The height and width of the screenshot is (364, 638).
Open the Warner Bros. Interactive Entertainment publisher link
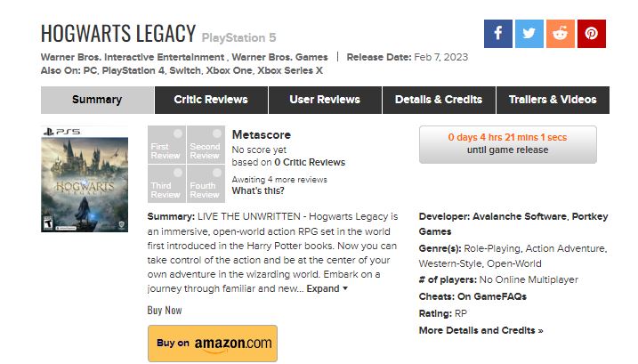(129, 57)
